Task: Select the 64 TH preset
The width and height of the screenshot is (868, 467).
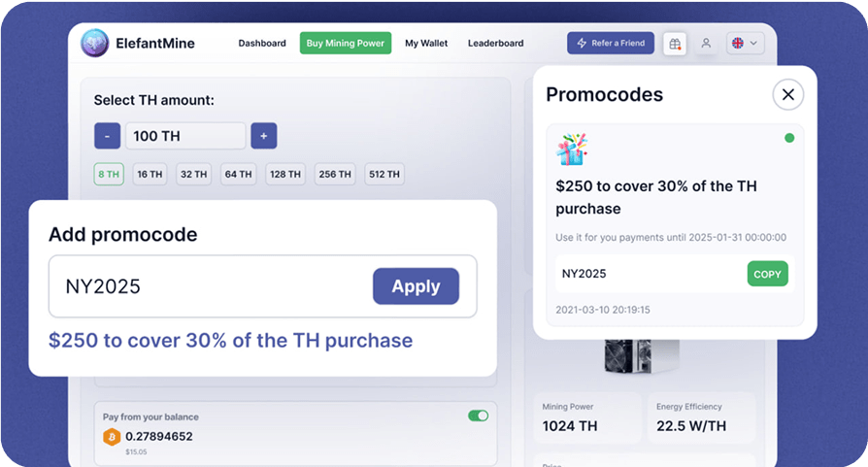Action: 238,175
